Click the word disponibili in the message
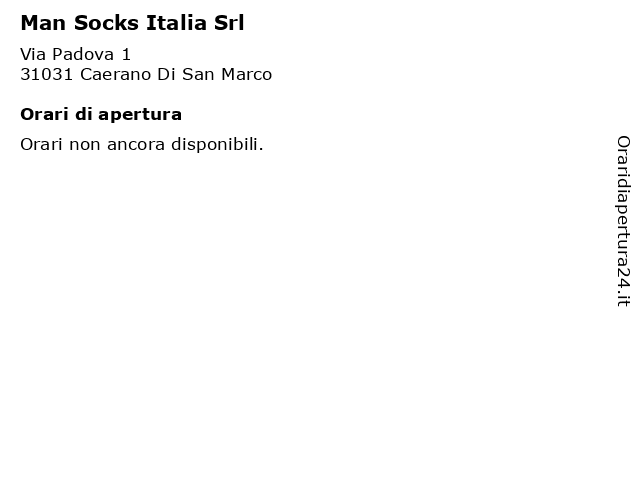640x480 pixels. pos(217,144)
